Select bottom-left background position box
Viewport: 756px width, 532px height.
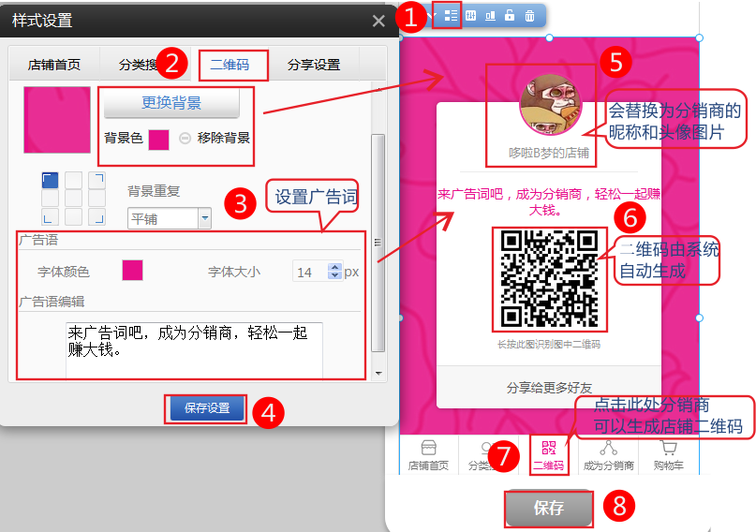tap(50, 217)
